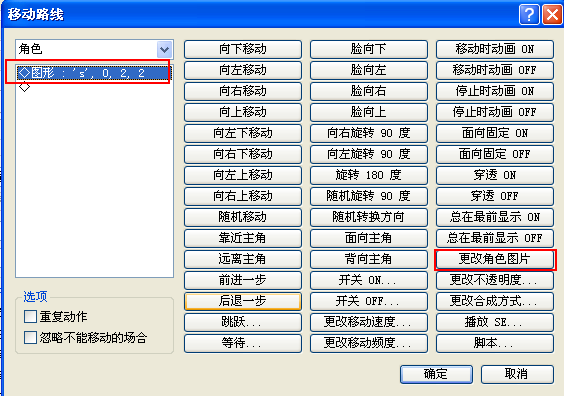The height and width of the screenshot is (396, 564).
Task: Open the 开关 OFF... dialog
Action: [369, 301]
